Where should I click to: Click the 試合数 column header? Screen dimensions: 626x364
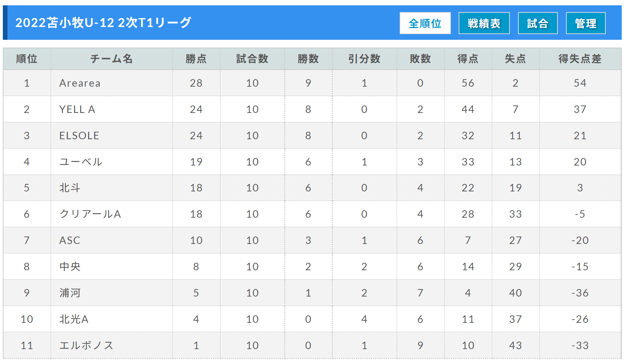click(x=252, y=59)
